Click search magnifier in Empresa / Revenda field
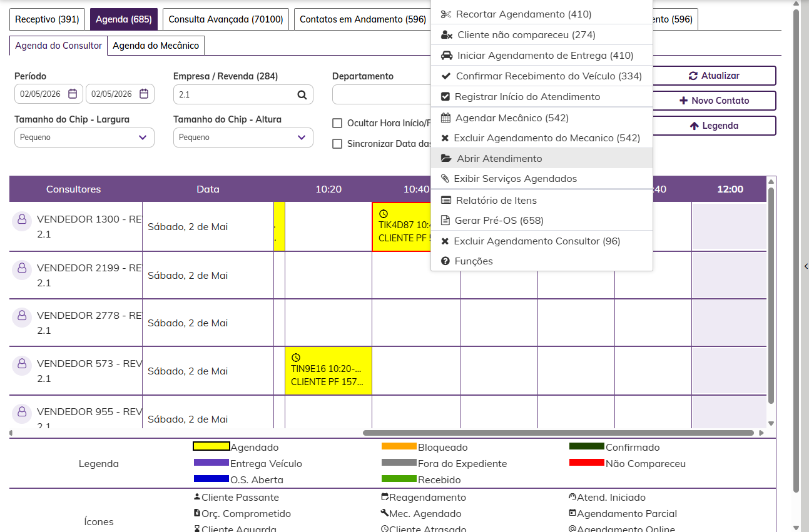This screenshot has height=532, width=809. 302,94
